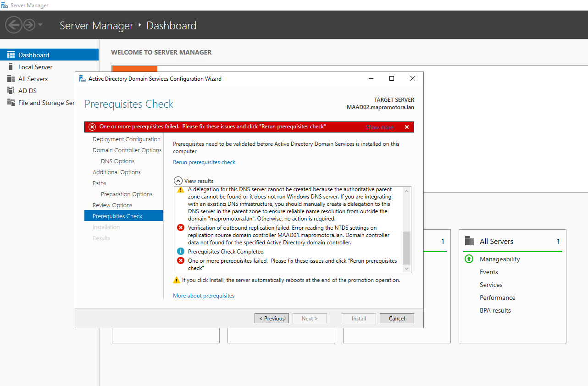Open Events in the All Servers tile
Screen dimensions: 588x386
point(489,272)
